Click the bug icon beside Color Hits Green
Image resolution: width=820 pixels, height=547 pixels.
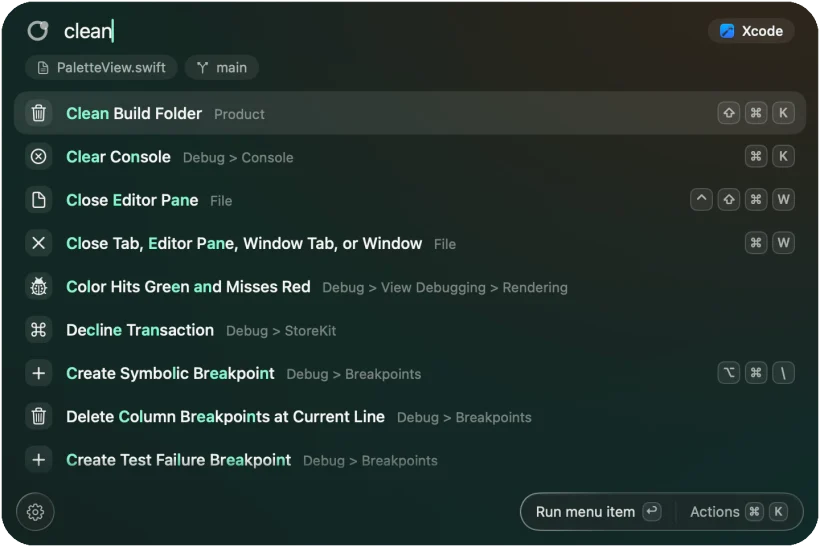[x=39, y=287]
